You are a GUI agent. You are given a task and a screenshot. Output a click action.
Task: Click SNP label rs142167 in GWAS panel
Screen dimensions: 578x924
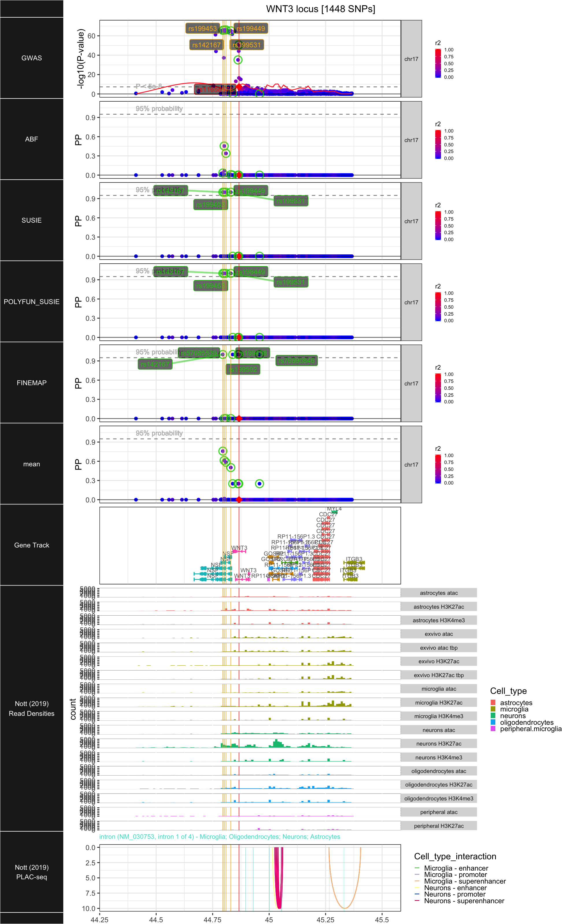tap(206, 45)
